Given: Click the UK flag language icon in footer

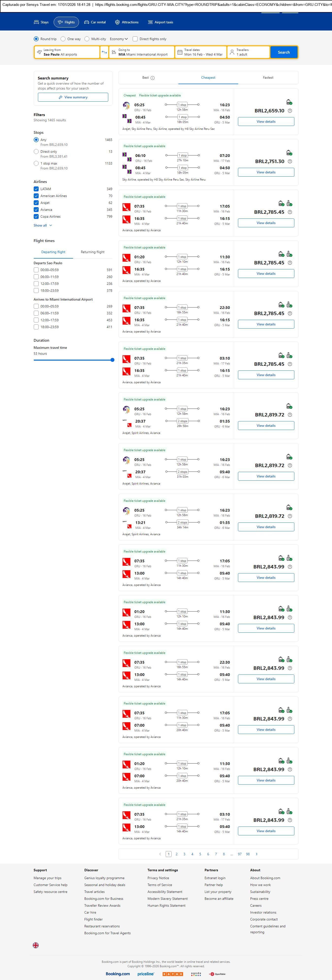Looking at the screenshot, I should coord(36,945).
